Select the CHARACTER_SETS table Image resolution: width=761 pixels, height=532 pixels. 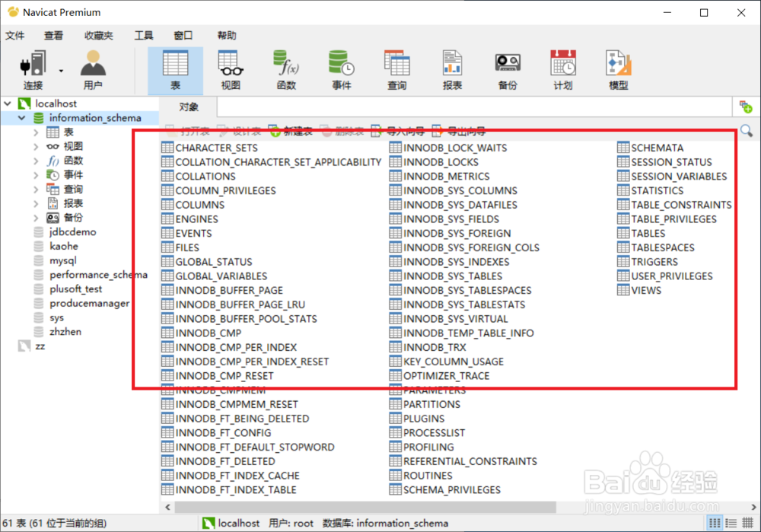point(216,148)
